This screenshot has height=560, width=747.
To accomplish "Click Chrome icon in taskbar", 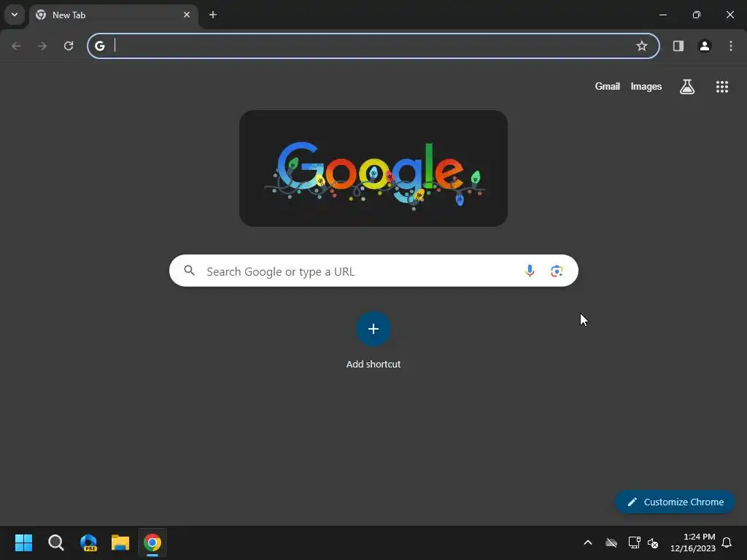I will coord(152,542).
